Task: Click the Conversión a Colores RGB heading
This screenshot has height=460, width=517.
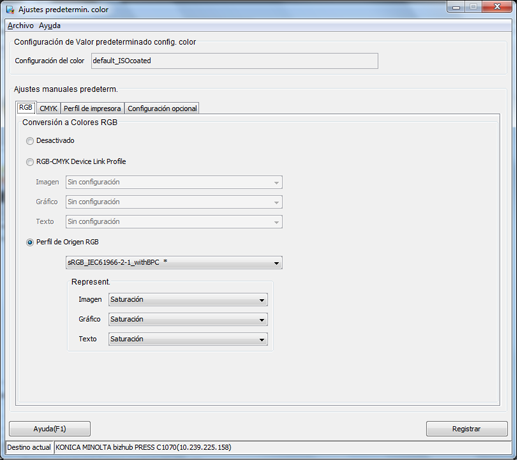Action: pos(70,122)
